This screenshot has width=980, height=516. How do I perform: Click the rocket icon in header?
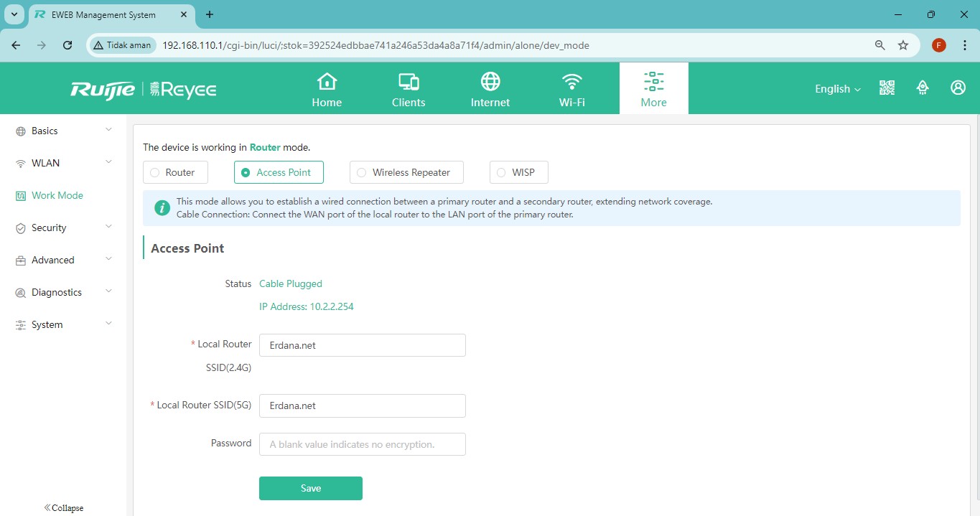point(923,88)
